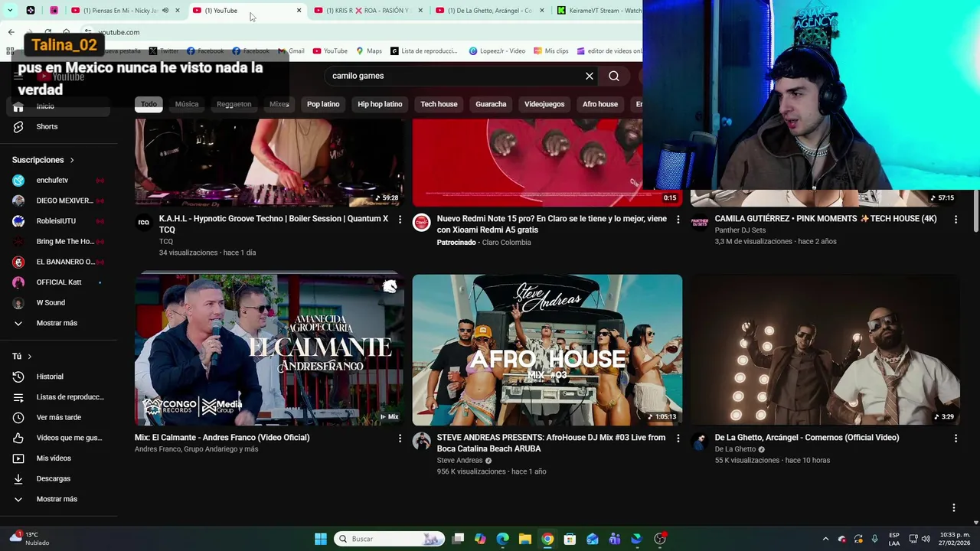Open options menu for Redmi Note 15 ad

(678, 220)
